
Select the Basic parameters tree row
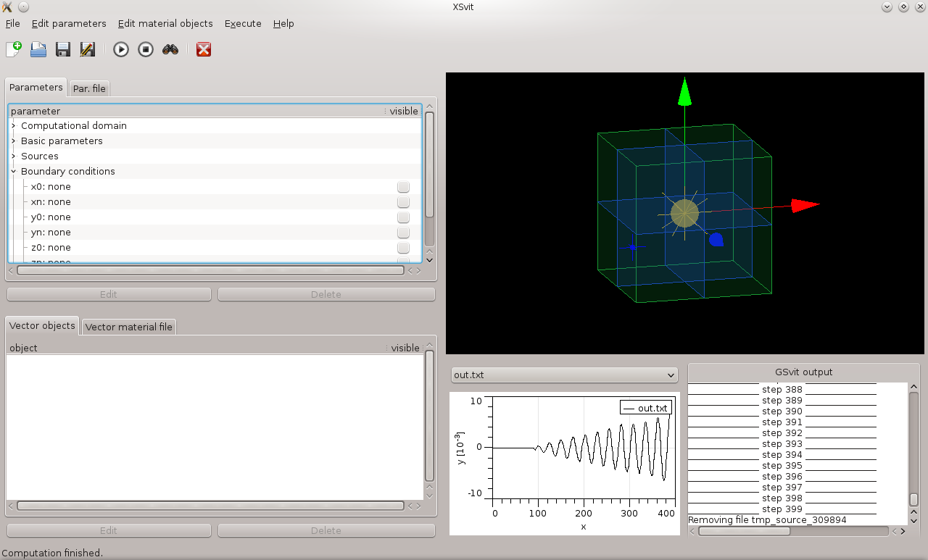tap(62, 141)
